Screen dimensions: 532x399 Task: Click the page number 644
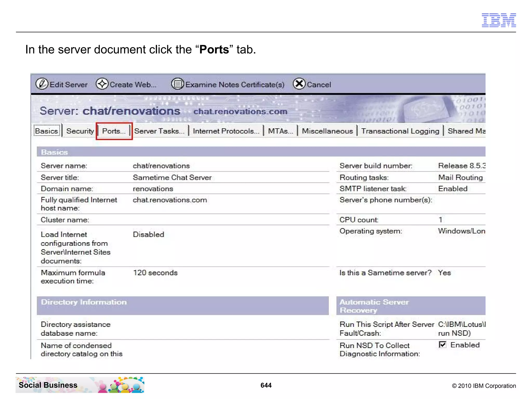pyautogui.click(x=266, y=385)
